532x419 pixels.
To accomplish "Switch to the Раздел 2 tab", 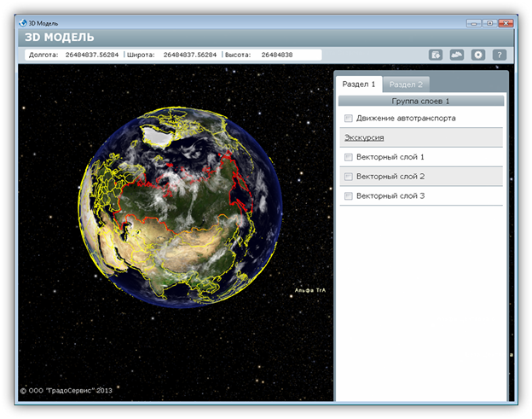I will click(406, 84).
